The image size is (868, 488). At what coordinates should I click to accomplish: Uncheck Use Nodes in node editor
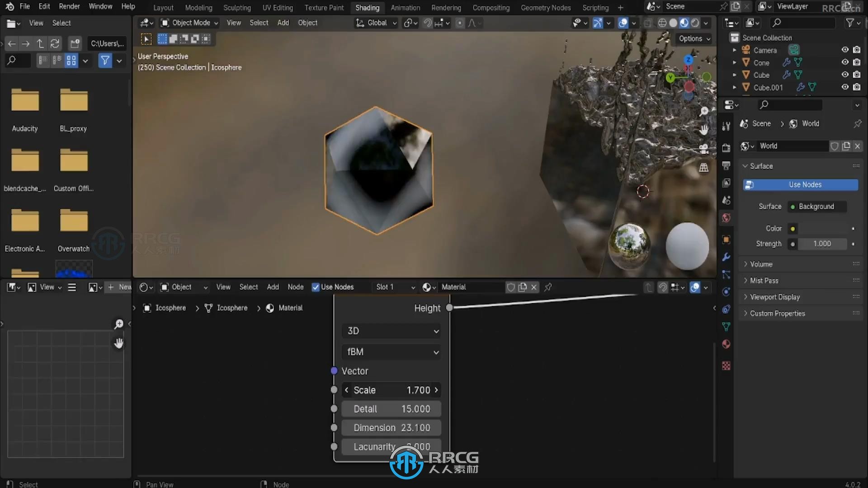point(316,287)
